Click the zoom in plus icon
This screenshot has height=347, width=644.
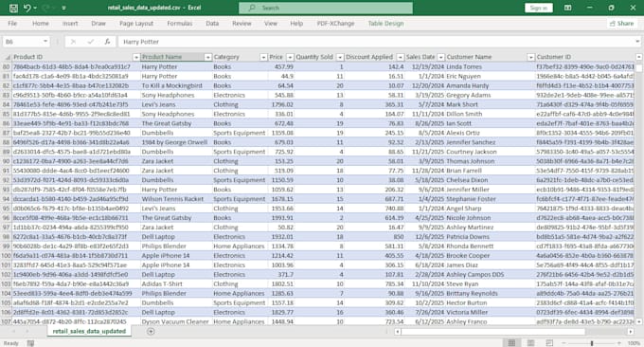(x=619, y=343)
